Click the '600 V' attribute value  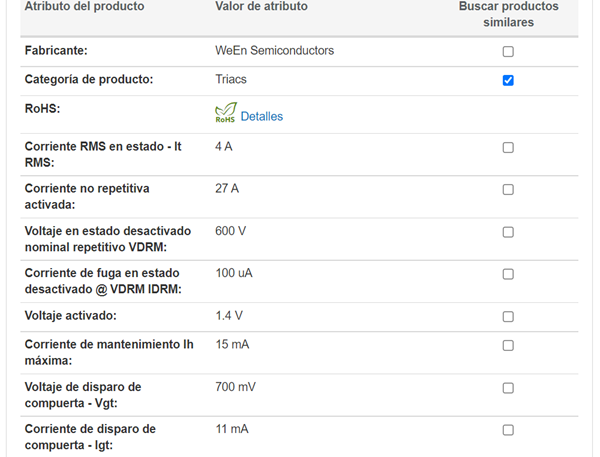click(231, 231)
